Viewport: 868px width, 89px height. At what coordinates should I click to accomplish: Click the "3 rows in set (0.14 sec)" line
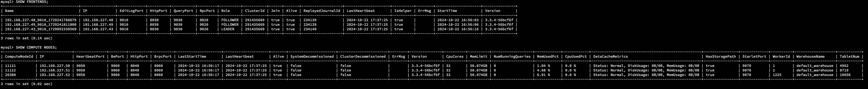27,38
